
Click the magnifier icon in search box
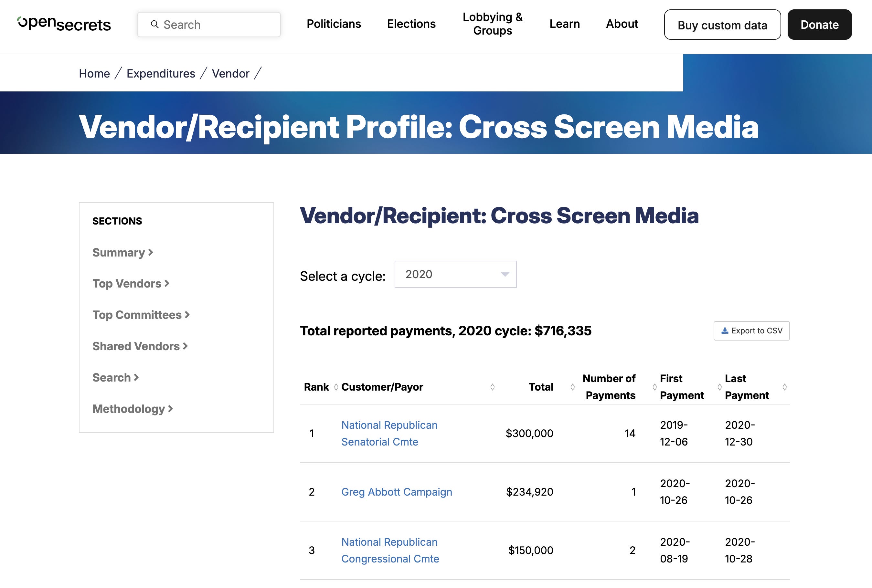click(154, 24)
